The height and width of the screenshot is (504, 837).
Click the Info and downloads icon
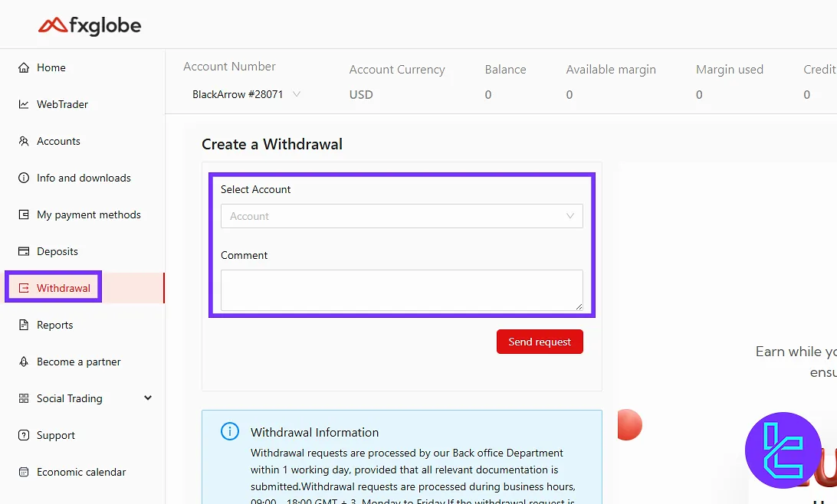(x=24, y=178)
